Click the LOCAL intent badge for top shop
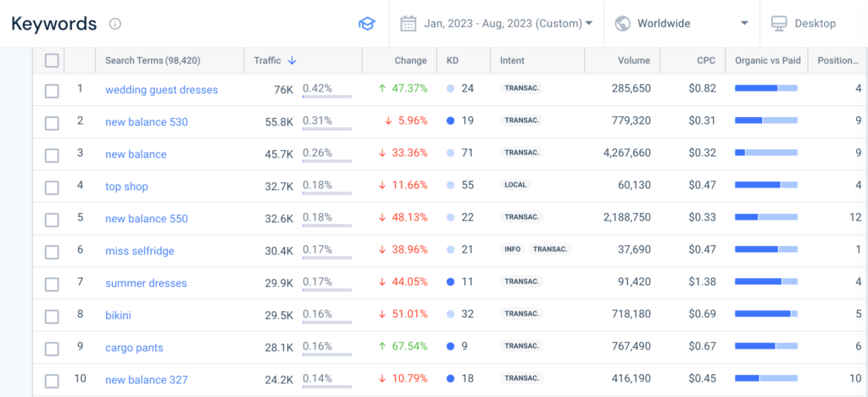 tap(515, 187)
